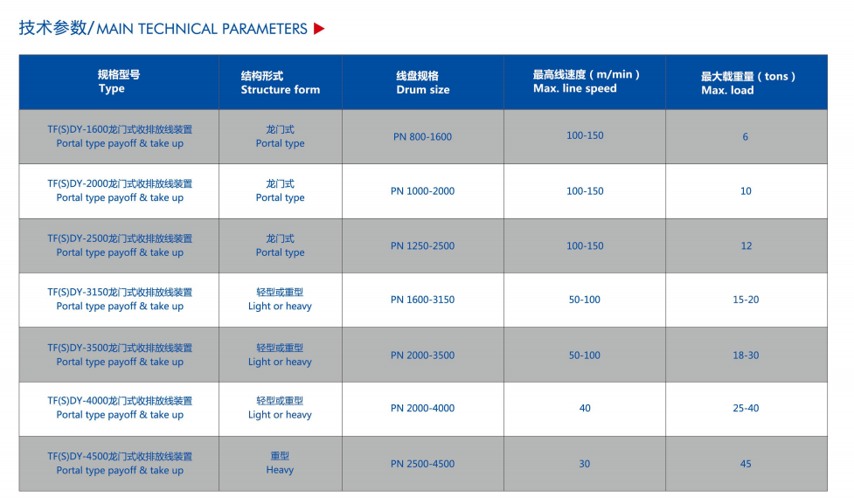The height and width of the screenshot is (504, 854).
Task: Click the TF(S)DY-4500 model cell
Action: [x=120, y=463]
